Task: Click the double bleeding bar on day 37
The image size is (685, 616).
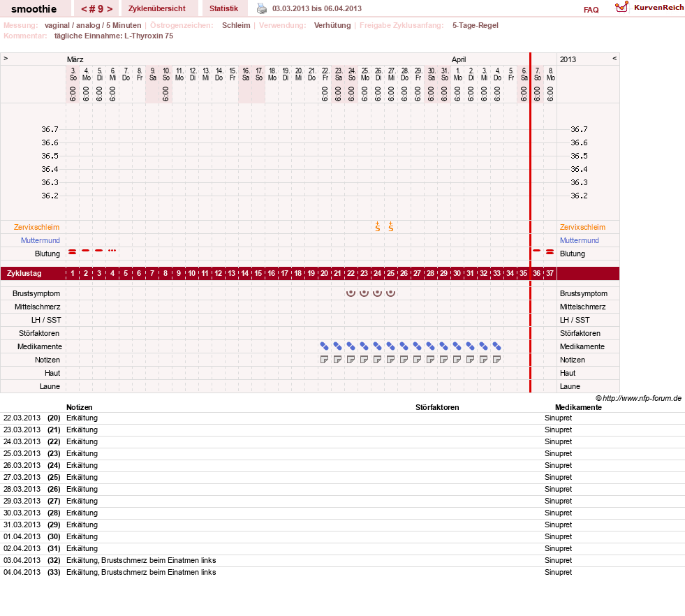Action: 550,251
